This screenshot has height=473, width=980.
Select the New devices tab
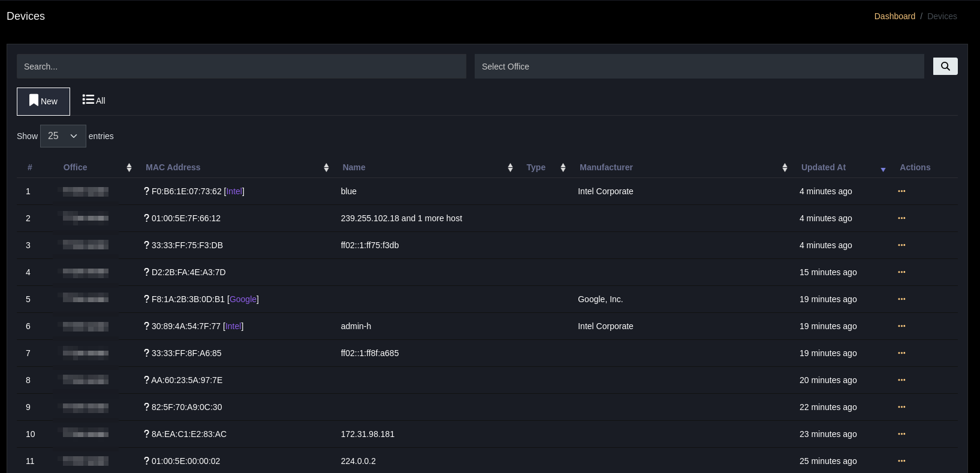pyautogui.click(x=43, y=101)
